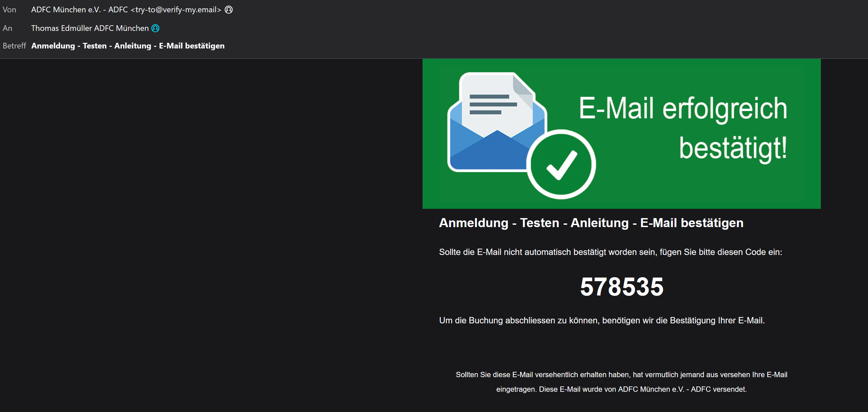Click the word 'bestätigt!' in the banner
The width and height of the screenshot is (868, 412).
[733, 148]
